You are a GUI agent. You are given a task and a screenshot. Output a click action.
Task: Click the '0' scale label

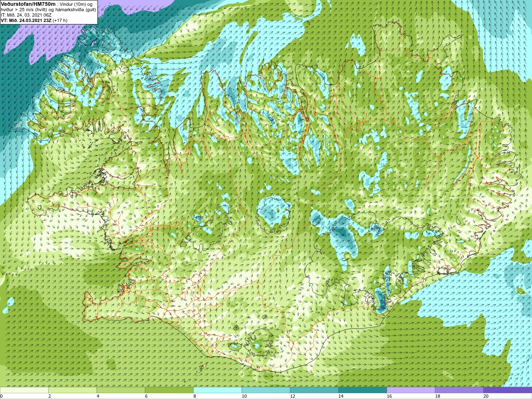(1, 396)
